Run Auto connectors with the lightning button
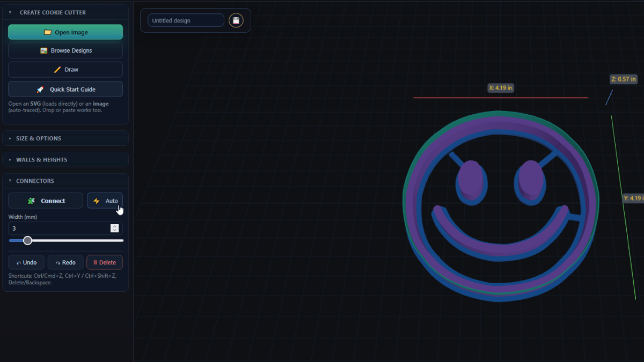The width and height of the screenshot is (644, 362). pos(105,201)
